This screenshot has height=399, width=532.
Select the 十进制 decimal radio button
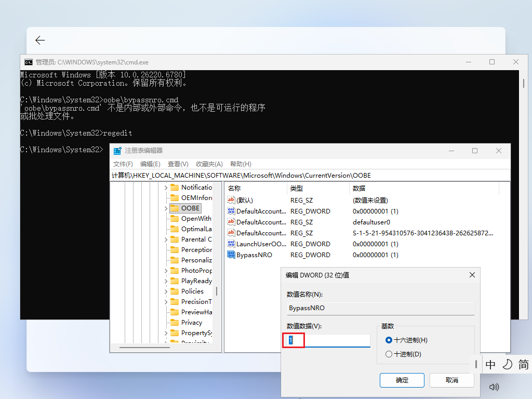tap(389, 354)
